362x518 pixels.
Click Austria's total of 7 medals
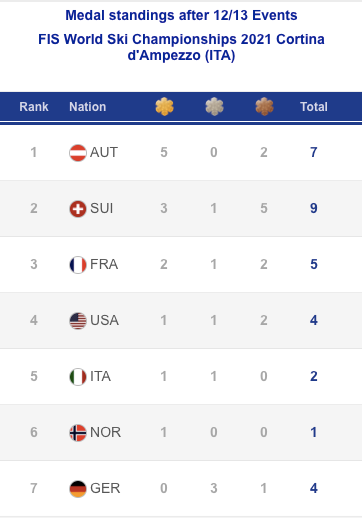[314, 152]
